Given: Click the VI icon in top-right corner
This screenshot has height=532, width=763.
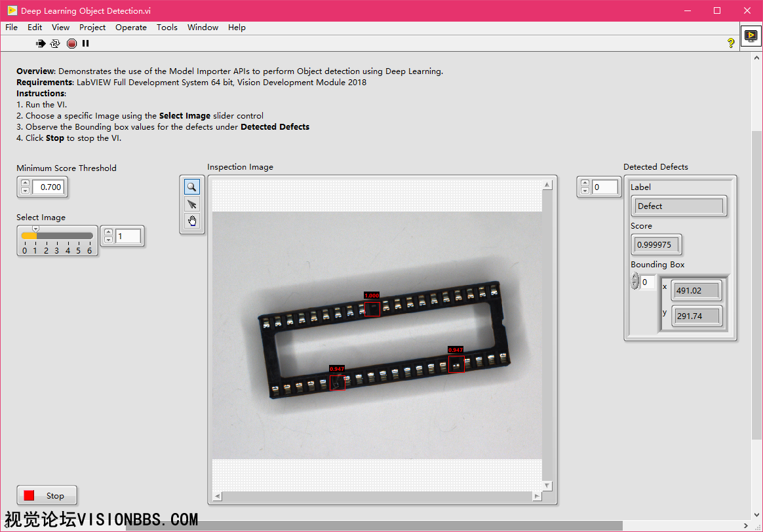Looking at the screenshot, I should (x=751, y=36).
